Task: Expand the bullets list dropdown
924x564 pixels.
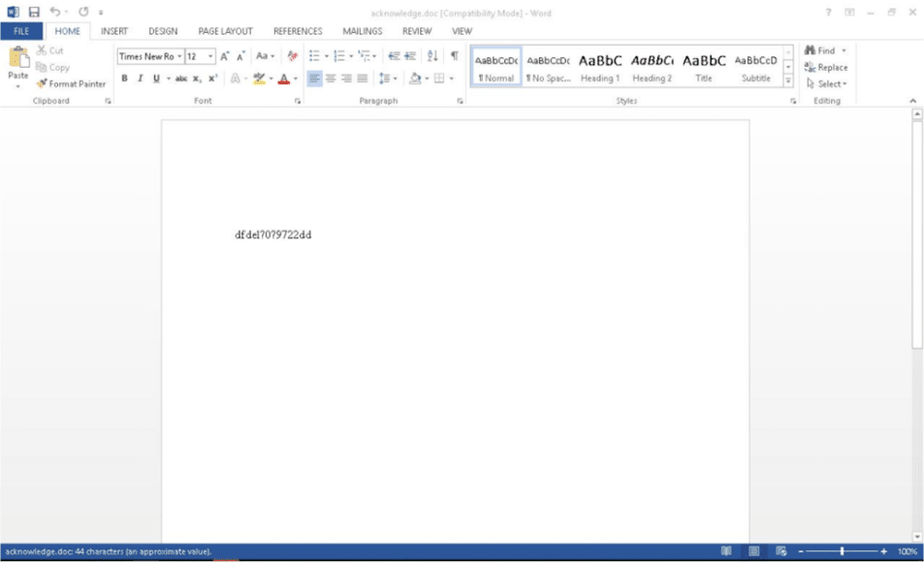Action: (x=327, y=56)
